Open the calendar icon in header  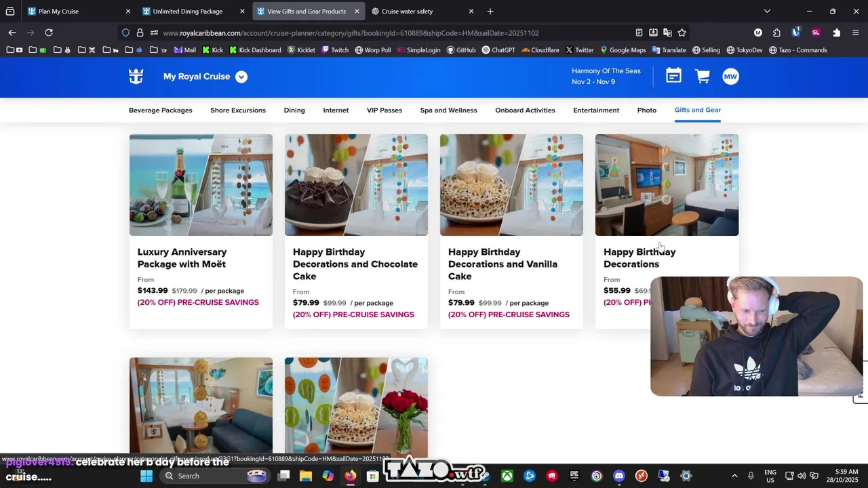[x=673, y=77]
